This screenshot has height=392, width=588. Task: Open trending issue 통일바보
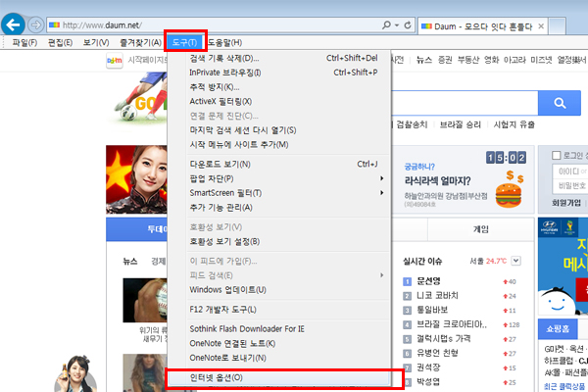click(x=432, y=311)
